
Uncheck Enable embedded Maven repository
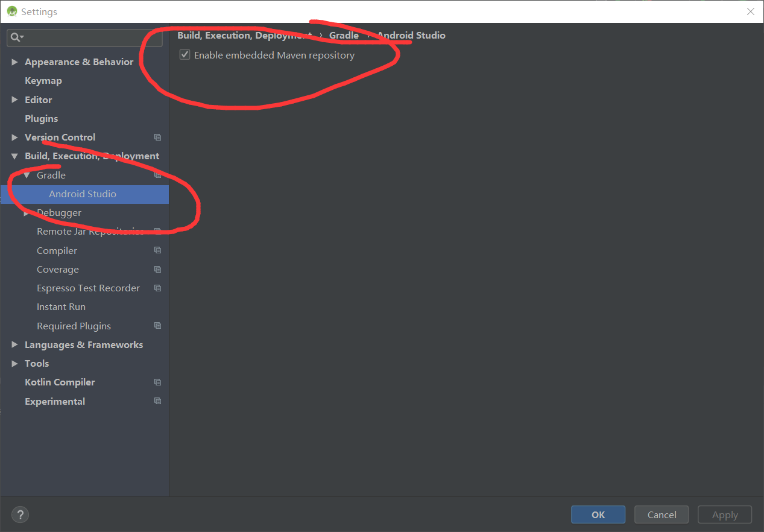[x=185, y=54]
